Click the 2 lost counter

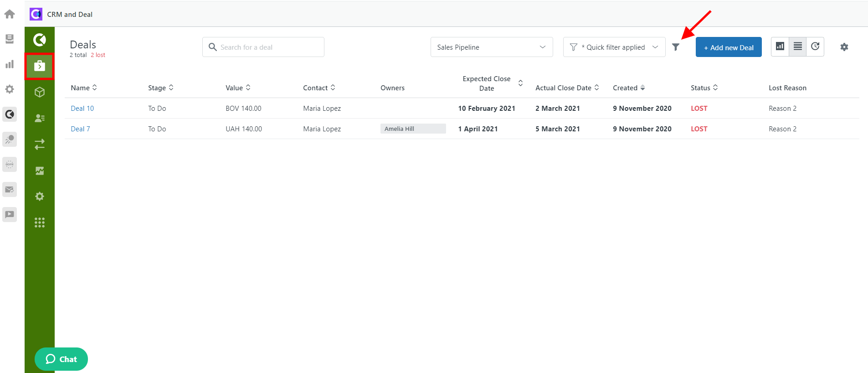tap(98, 55)
